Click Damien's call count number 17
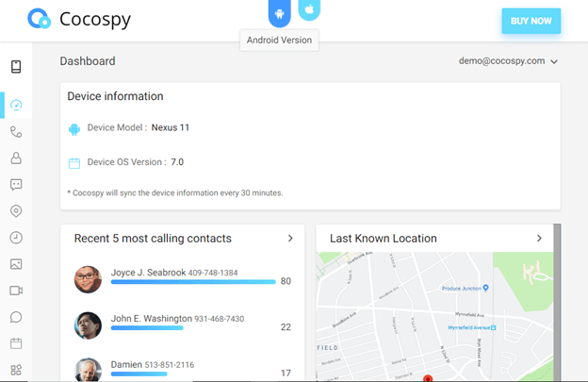Viewport: 588px width, 382px height. pyautogui.click(x=286, y=373)
